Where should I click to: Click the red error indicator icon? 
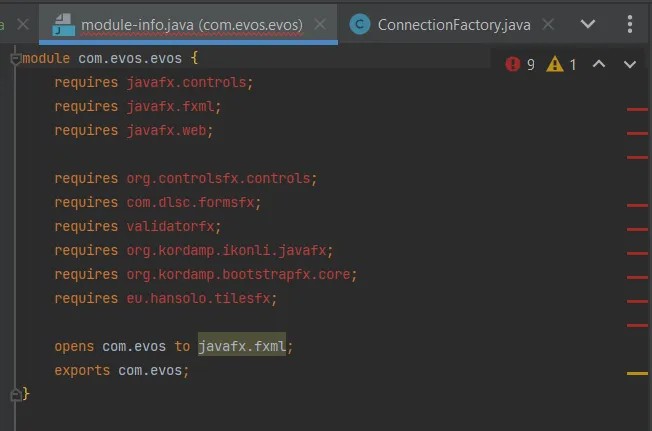pos(512,64)
